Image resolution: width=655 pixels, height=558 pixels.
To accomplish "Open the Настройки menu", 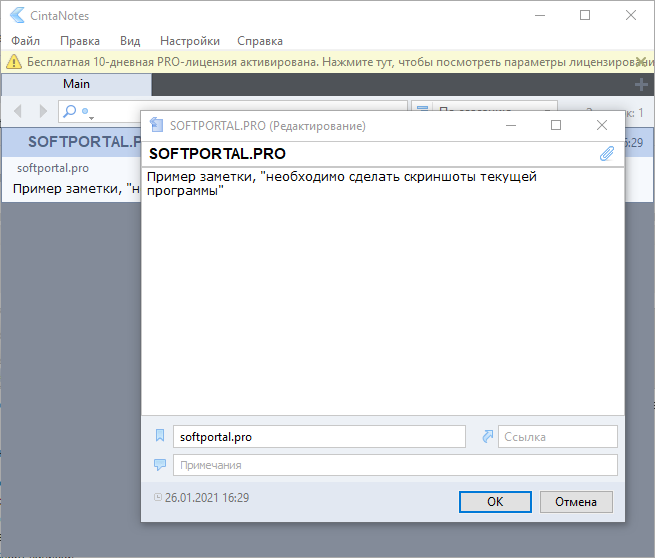I will [x=190, y=41].
